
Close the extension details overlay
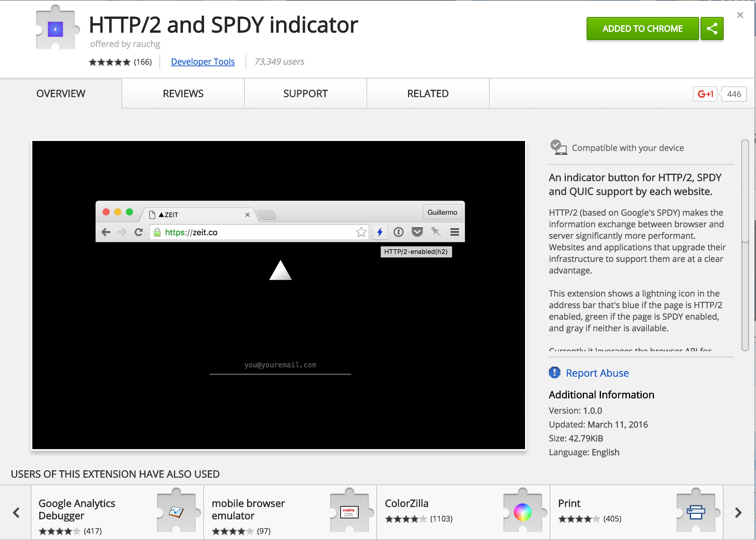(x=740, y=15)
